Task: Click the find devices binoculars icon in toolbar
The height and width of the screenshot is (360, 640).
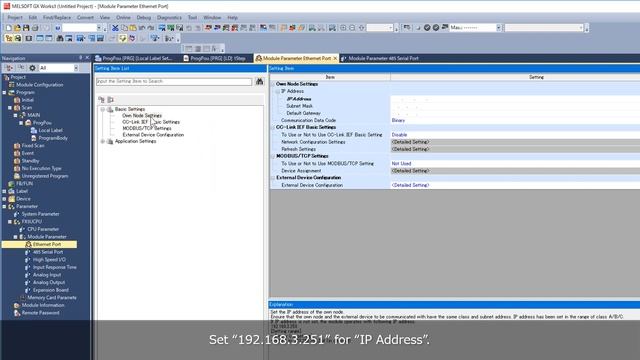Action: pyautogui.click(x=60, y=38)
